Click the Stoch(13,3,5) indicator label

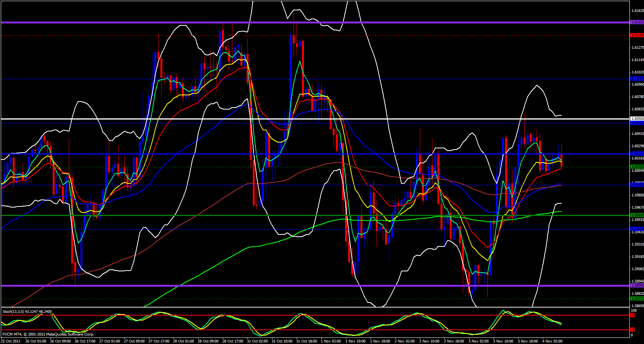27,311
